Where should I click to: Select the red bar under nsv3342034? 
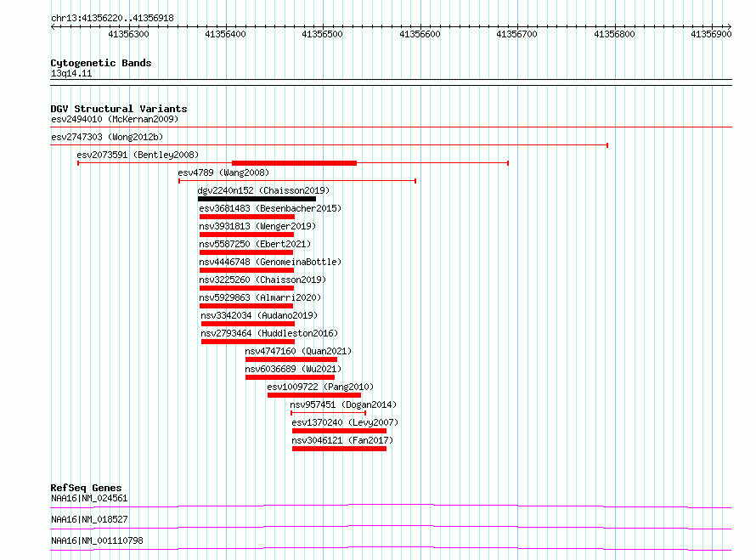pos(248,324)
